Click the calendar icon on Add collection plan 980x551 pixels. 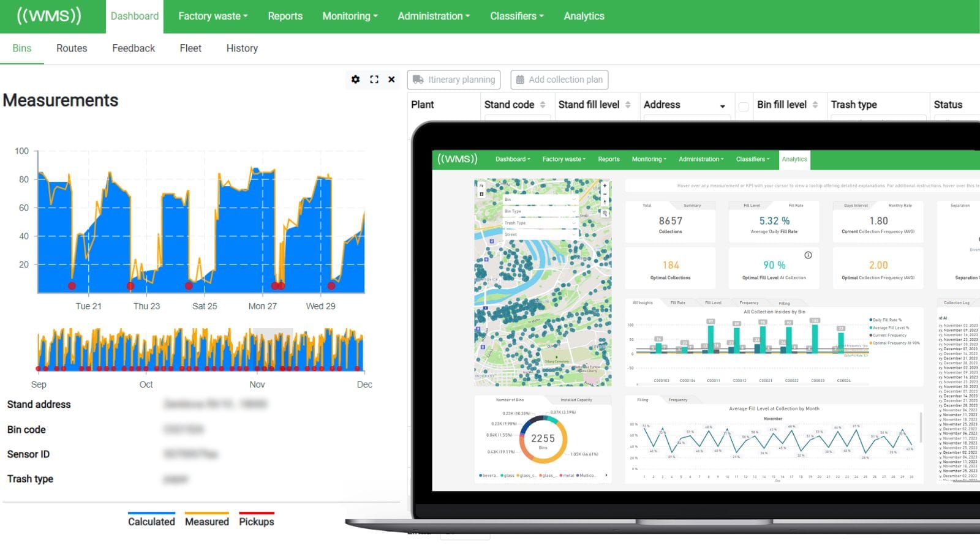520,80
